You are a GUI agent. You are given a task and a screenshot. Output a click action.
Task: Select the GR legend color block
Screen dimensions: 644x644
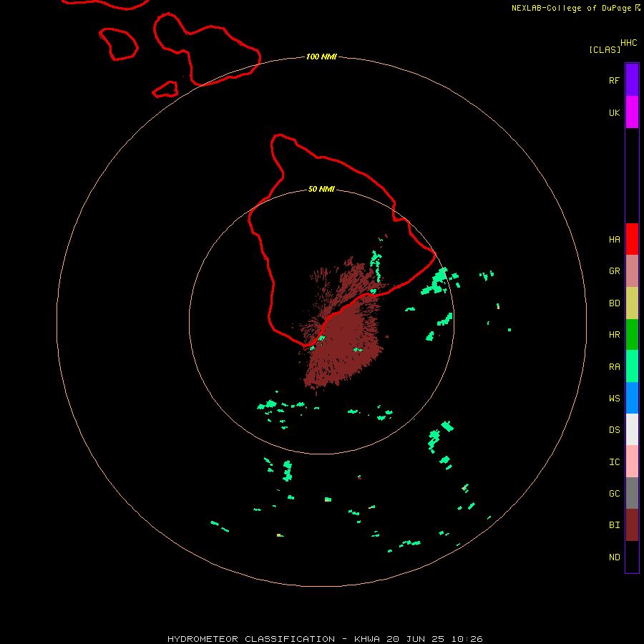pyautogui.click(x=632, y=271)
